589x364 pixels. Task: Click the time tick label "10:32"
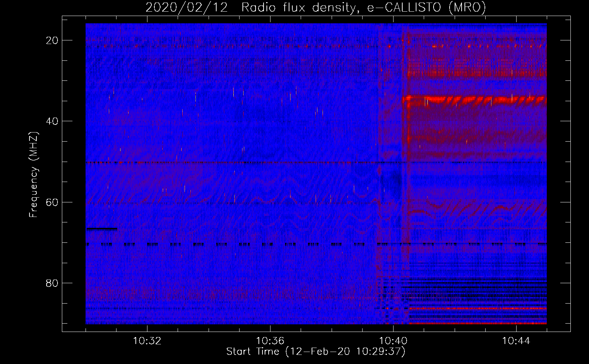coord(147,341)
